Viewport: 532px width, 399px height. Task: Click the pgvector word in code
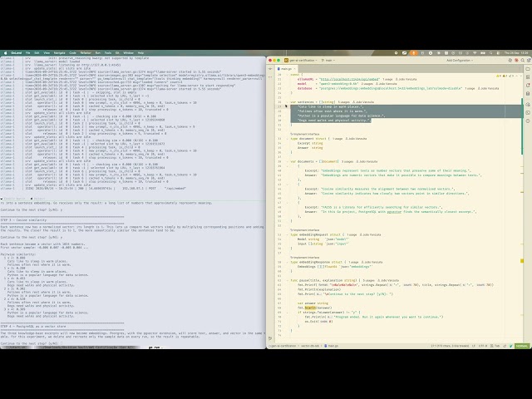[394, 212]
